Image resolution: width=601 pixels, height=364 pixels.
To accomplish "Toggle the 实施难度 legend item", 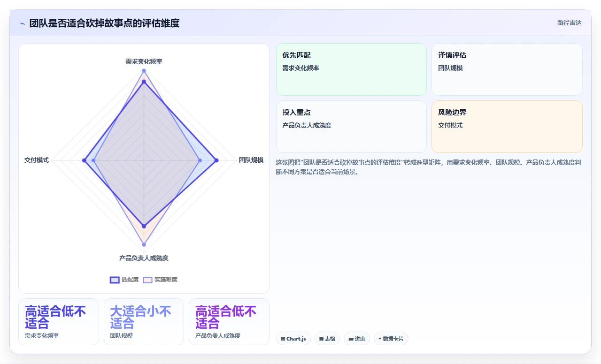I will point(160,280).
